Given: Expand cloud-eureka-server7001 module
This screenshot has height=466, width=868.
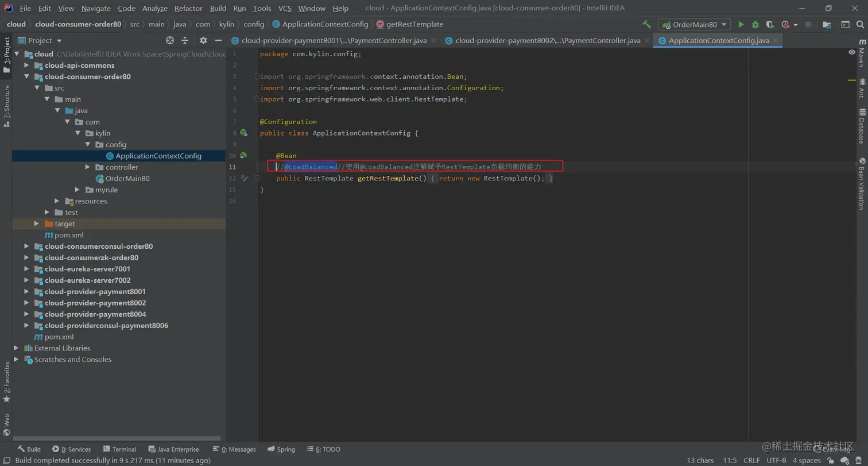Looking at the screenshot, I should [26, 269].
